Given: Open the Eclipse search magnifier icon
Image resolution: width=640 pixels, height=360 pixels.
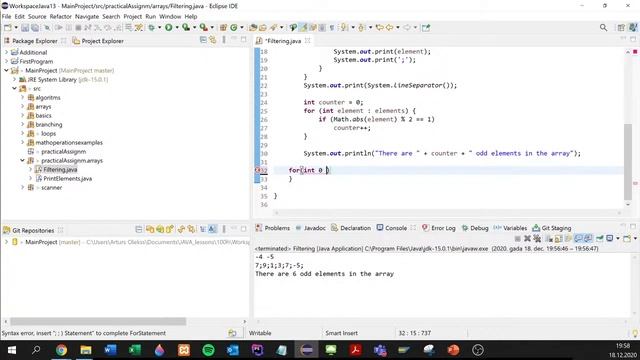Looking at the screenshot, I should pos(603,27).
